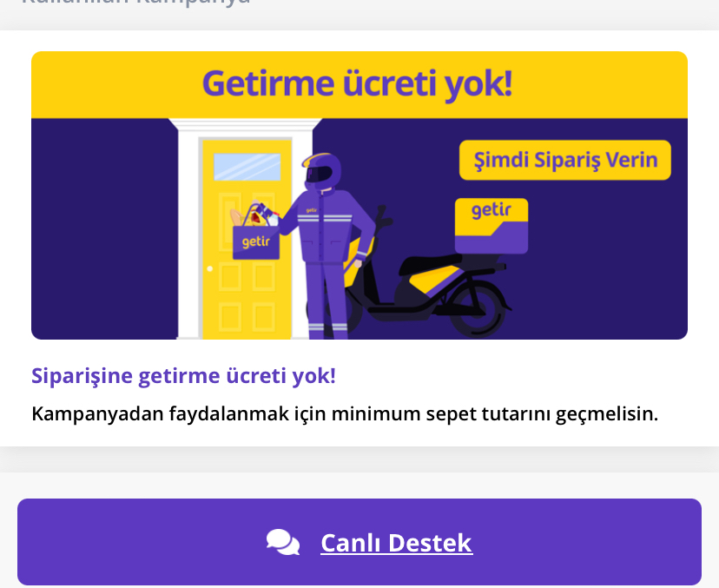Image resolution: width=719 pixels, height=588 pixels.
Task: Click the Canlı Destek underlined text
Action: point(397,543)
